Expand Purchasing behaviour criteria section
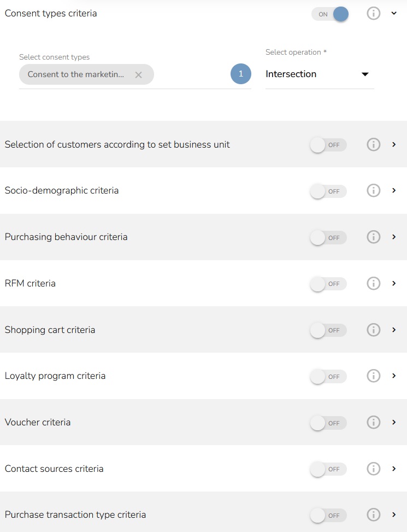Image resolution: width=407 pixels, height=532 pixels. pos(394,237)
